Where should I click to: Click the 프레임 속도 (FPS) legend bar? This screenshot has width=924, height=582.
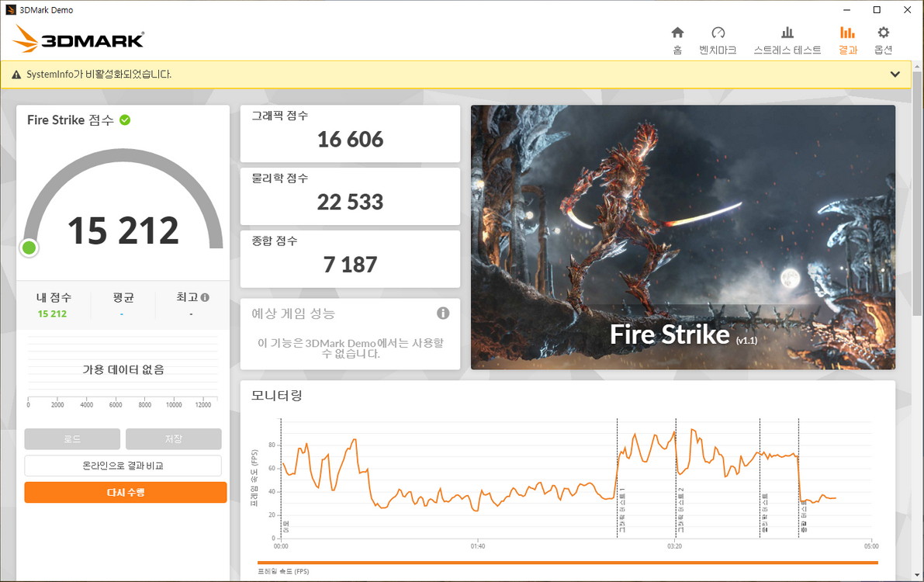(x=567, y=563)
